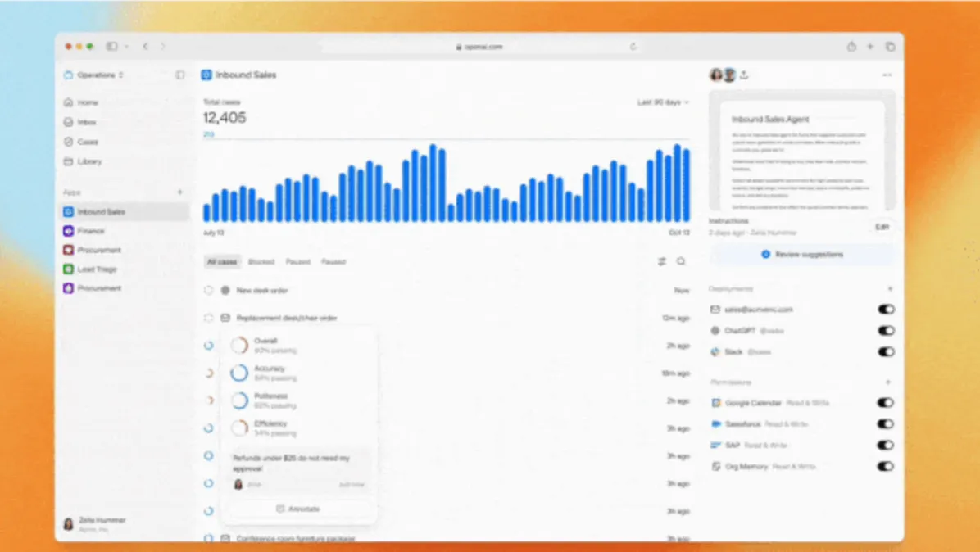Screen dimensions: 980x552
Task: Toggle the Safari sidebar button
Action: (112, 46)
